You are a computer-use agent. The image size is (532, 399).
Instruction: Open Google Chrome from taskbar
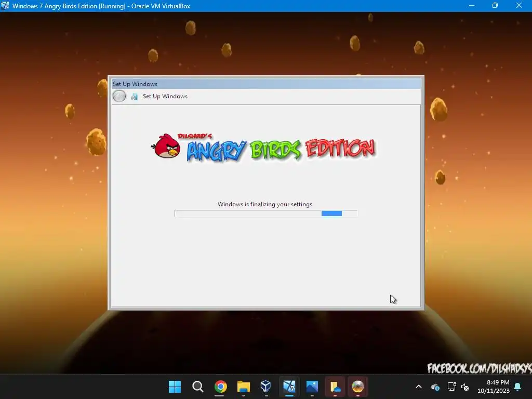(220, 387)
